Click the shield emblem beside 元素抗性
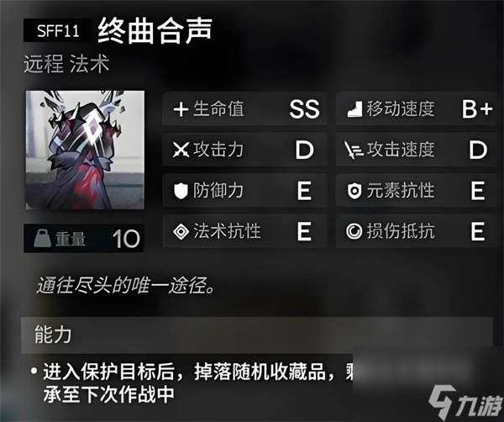The image size is (504, 422). tap(354, 191)
